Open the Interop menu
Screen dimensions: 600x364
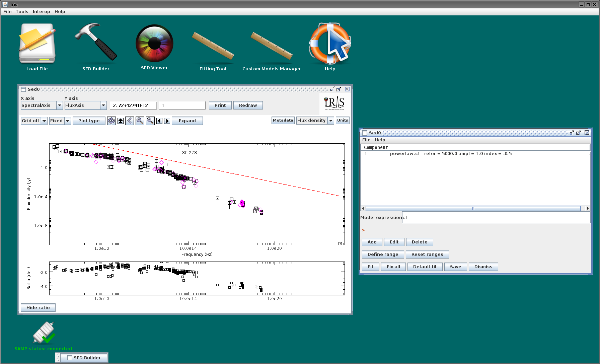(41, 11)
